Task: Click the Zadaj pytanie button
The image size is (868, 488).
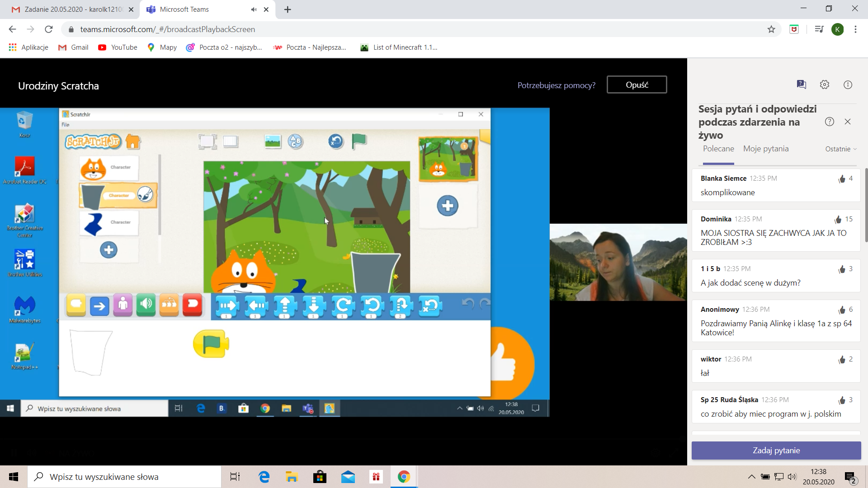Action: [776, 450]
